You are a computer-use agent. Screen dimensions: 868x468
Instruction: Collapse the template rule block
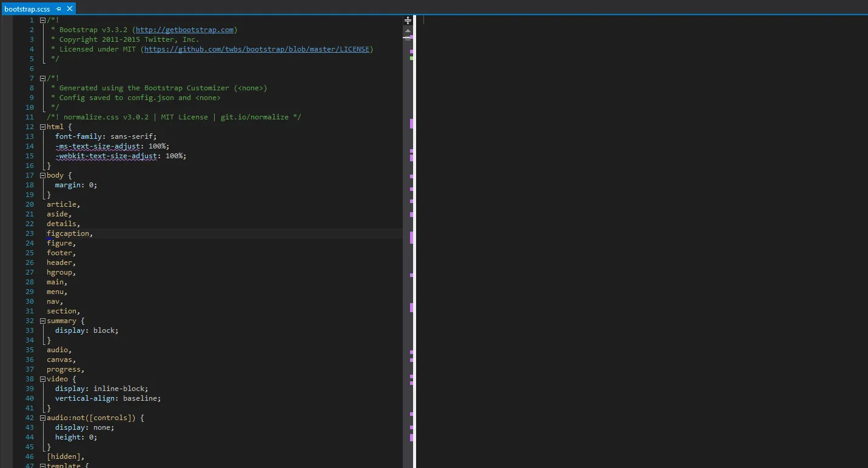coord(43,466)
